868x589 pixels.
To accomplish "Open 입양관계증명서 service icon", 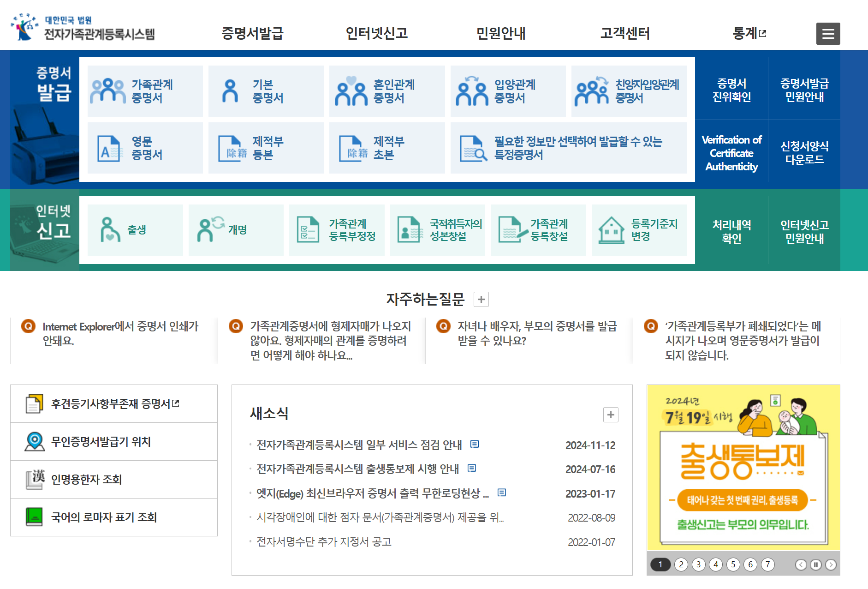I will click(x=507, y=90).
